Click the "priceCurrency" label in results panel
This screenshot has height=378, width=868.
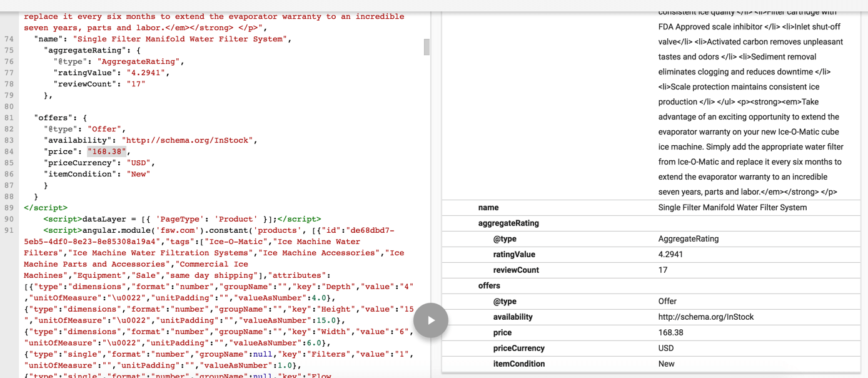tap(518, 349)
